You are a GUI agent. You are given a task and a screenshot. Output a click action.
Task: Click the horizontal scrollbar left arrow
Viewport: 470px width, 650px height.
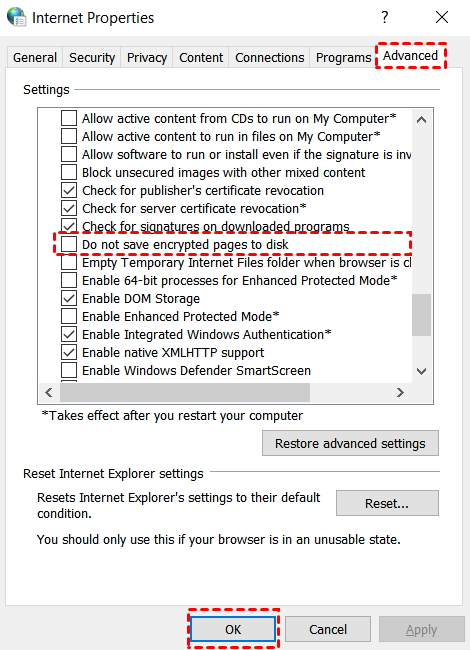(x=49, y=392)
